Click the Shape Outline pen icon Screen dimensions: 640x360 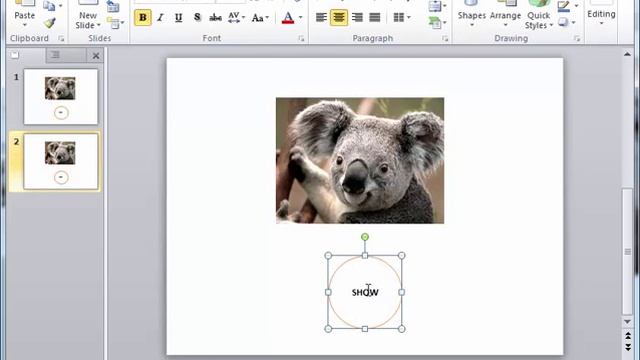pos(564,6)
